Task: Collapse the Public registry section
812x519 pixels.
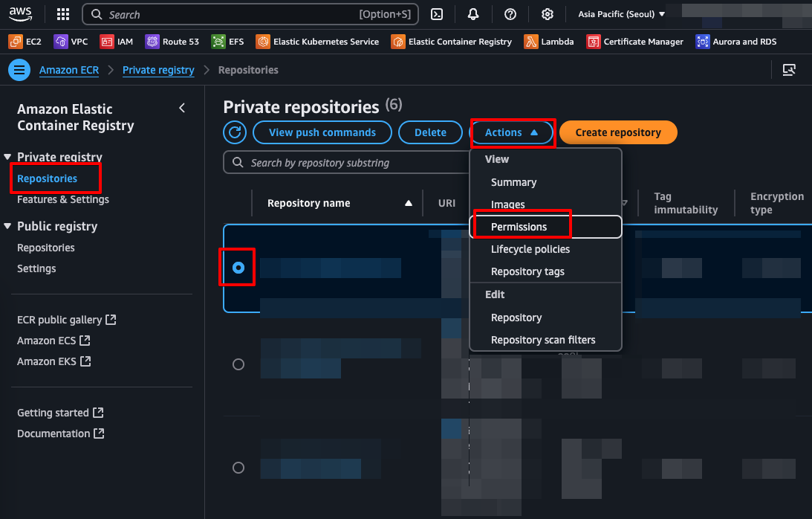Action: click(7, 226)
